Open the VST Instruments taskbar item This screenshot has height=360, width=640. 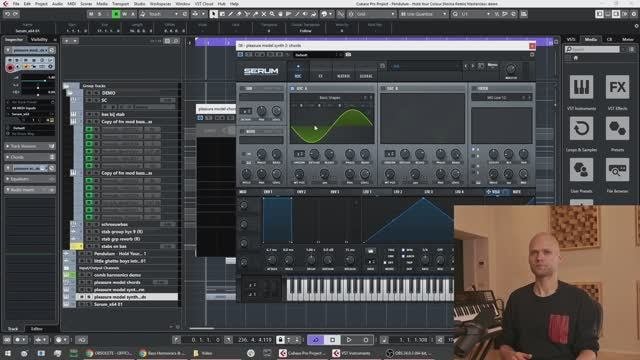[x=353, y=353]
